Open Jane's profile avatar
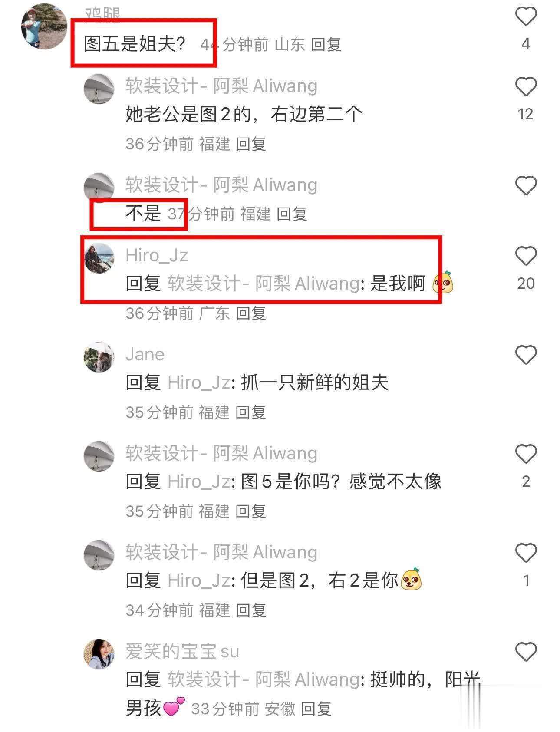The width and height of the screenshot is (560, 732). point(99,357)
